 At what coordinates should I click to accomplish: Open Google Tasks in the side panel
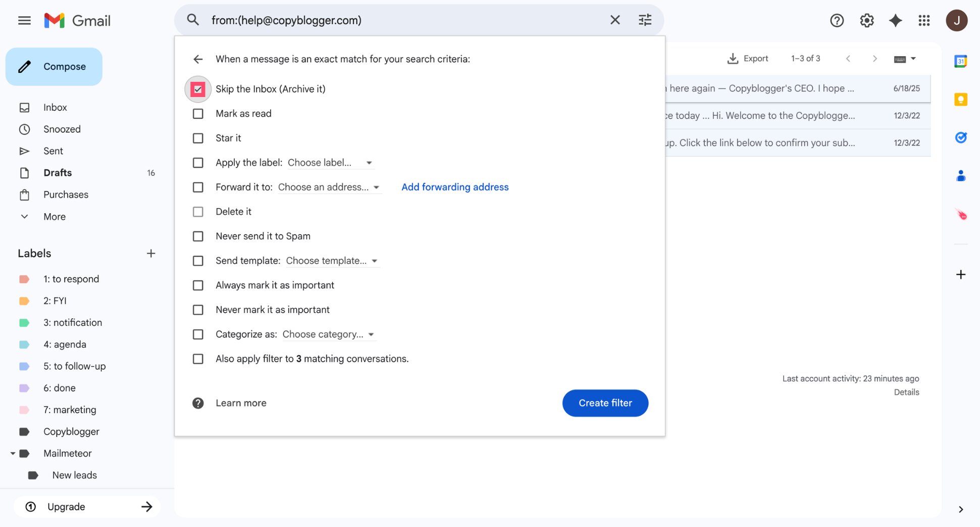[x=961, y=137]
